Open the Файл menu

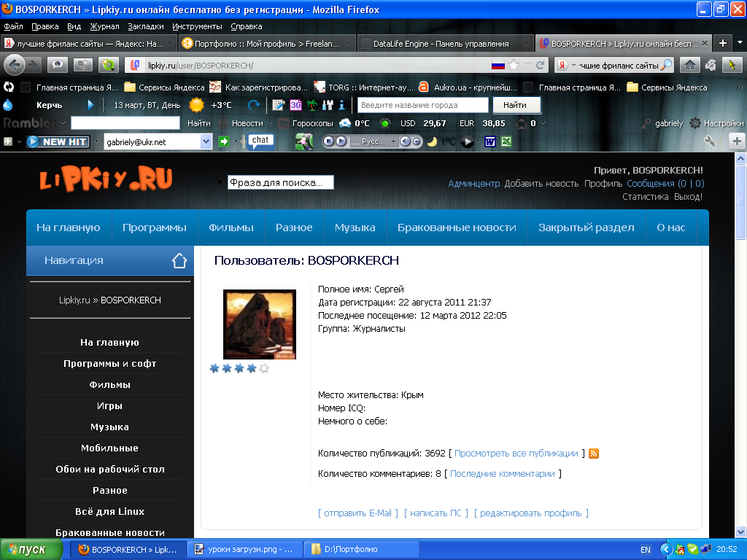[13, 26]
